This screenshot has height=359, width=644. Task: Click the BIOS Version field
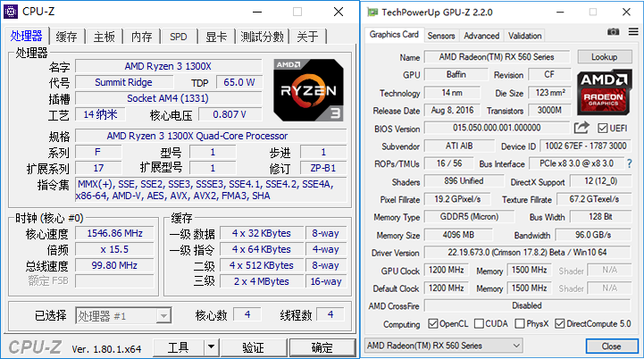tap(497, 128)
